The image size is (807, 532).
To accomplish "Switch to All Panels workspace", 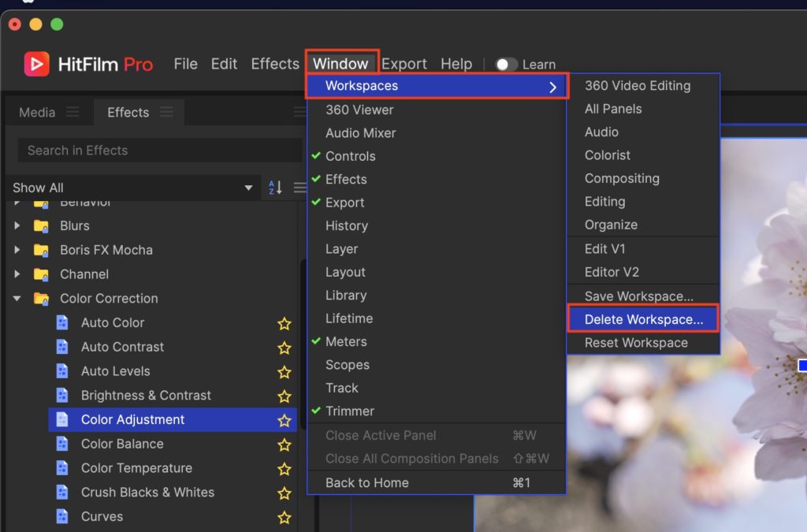I will (x=643, y=109).
